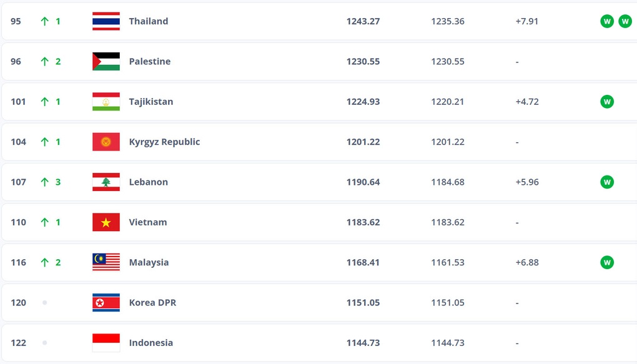Click Lebanon's green W result badge
This screenshot has width=637, height=364.
[606, 182]
